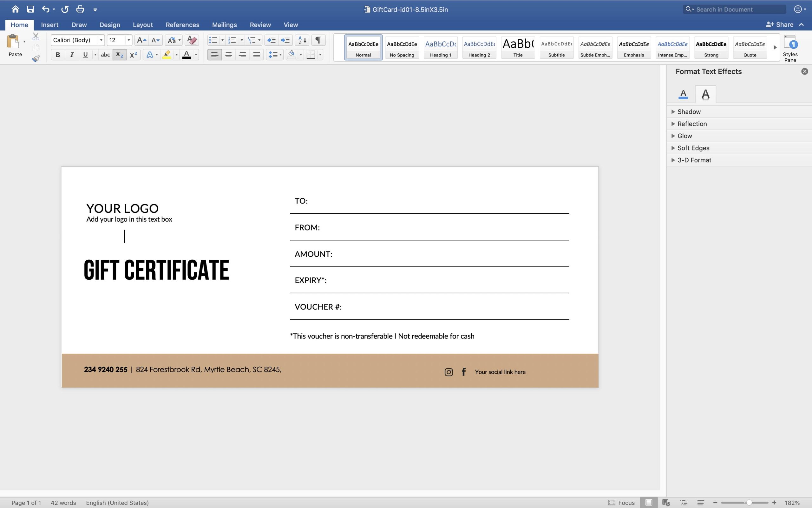Open the Insert ribbon tab
This screenshot has height=508, width=812.
tap(50, 24)
